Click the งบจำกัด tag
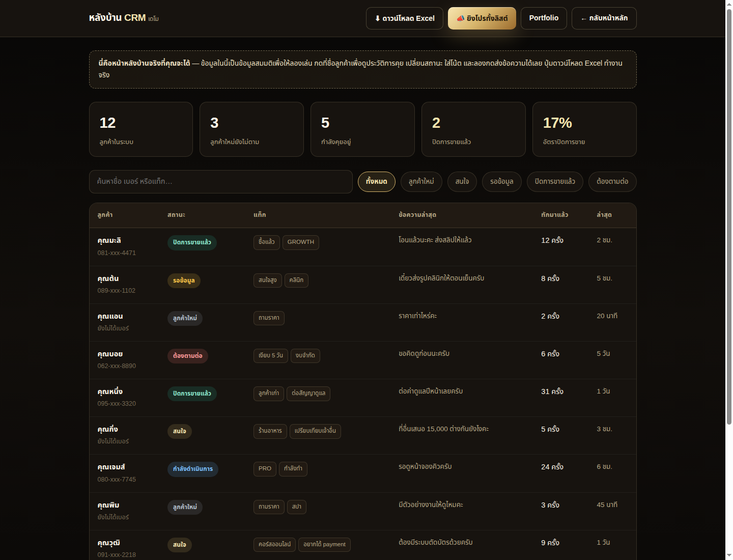This screenshot has width=733, height=560. (305, 356)
